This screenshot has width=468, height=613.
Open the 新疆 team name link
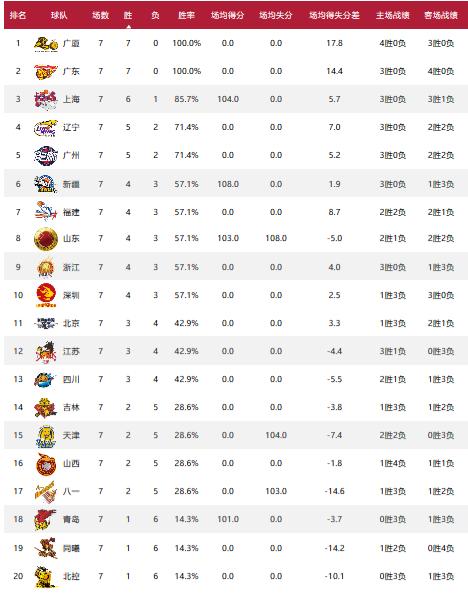tap(71, 184)
